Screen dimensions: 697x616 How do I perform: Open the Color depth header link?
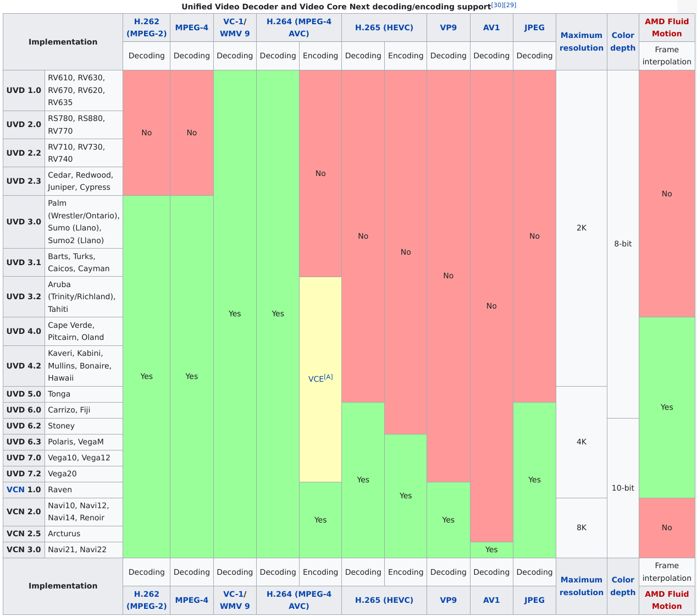click(x=622, y=41)
